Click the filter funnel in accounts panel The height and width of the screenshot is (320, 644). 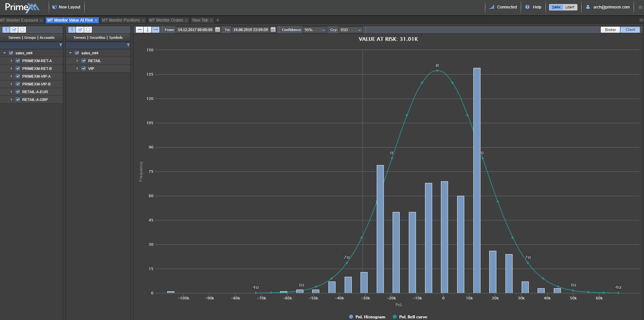(x=61, y=45)
